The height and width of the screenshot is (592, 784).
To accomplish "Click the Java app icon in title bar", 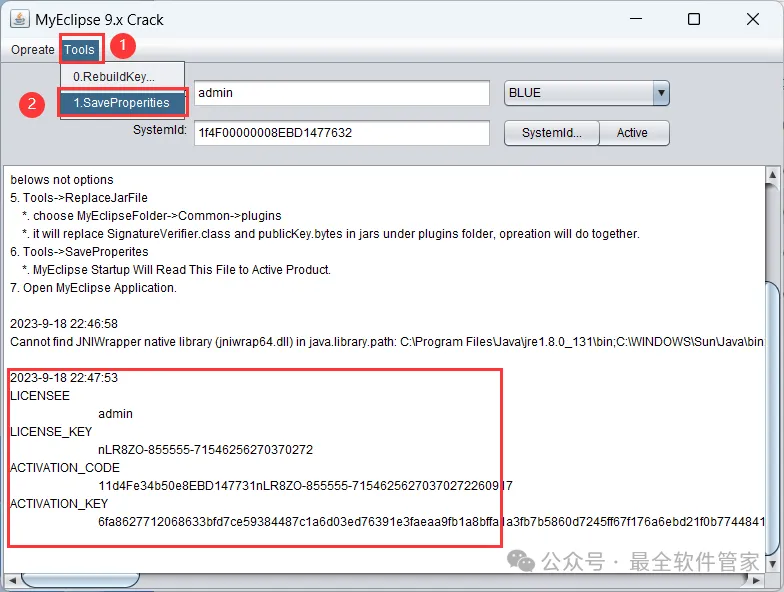I will [20, 19].
